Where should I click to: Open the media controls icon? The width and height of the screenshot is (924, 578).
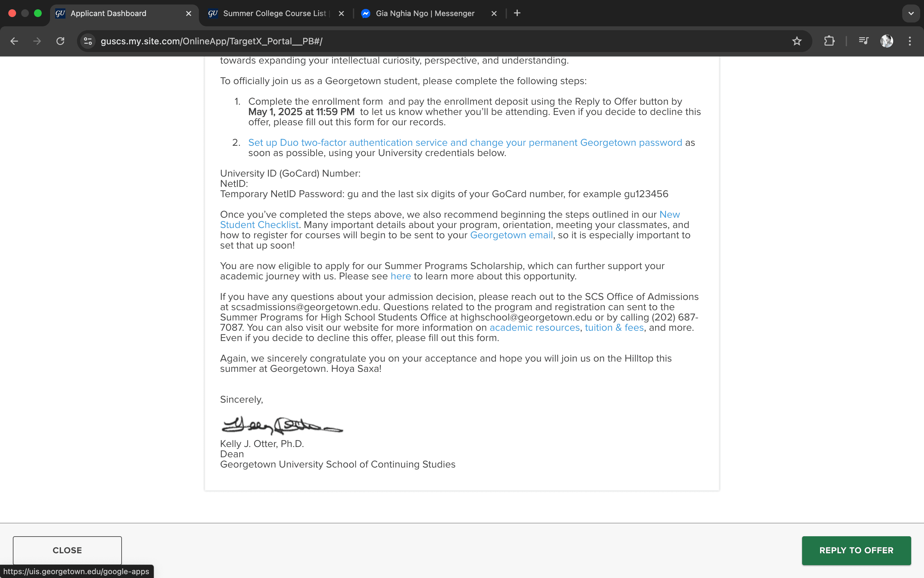tap(863, 40)
